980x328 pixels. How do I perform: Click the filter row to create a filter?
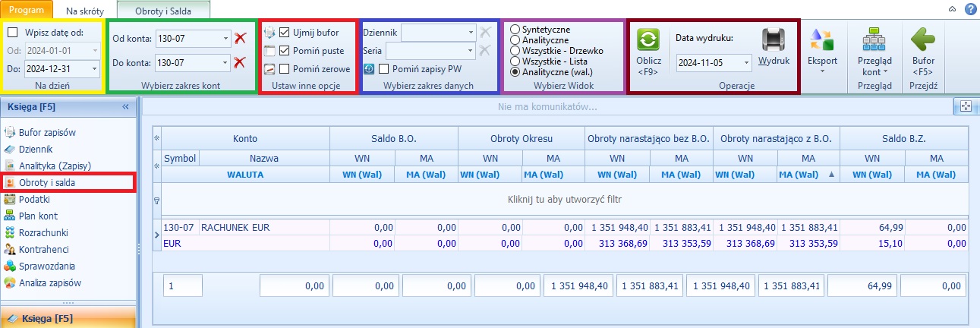click(565, 200)
